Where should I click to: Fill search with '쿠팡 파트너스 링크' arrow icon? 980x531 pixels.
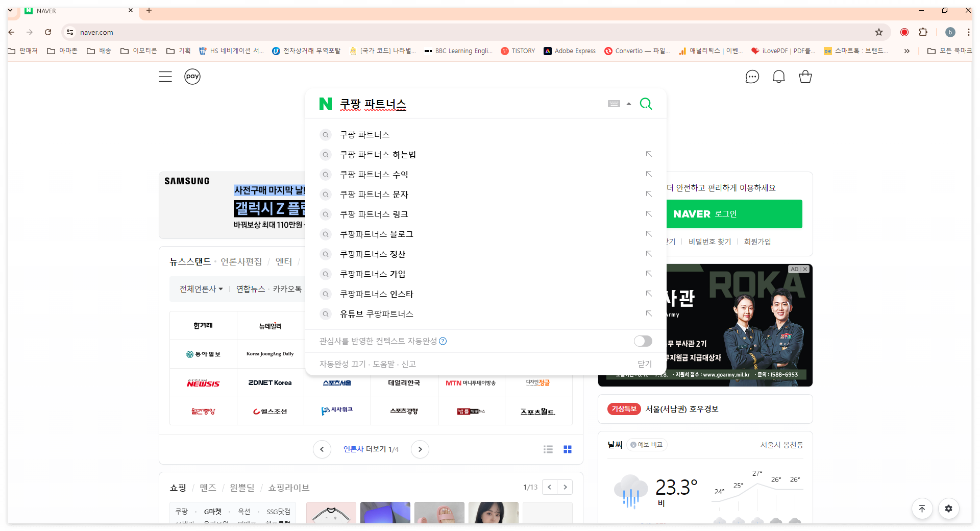649,214
